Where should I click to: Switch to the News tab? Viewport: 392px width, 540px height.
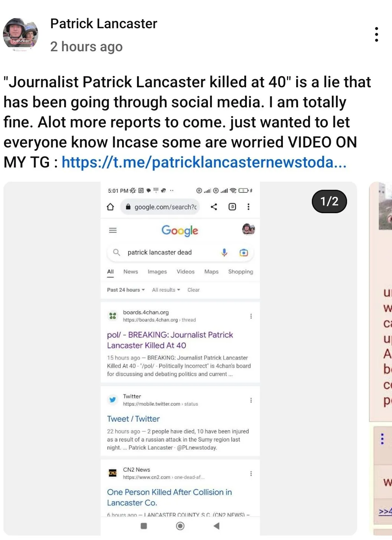point(130,271)
